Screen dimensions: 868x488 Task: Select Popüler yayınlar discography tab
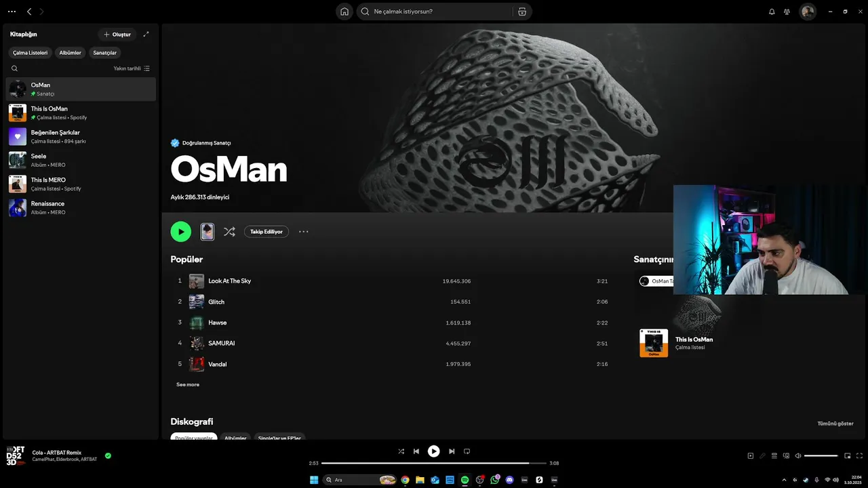194,438
